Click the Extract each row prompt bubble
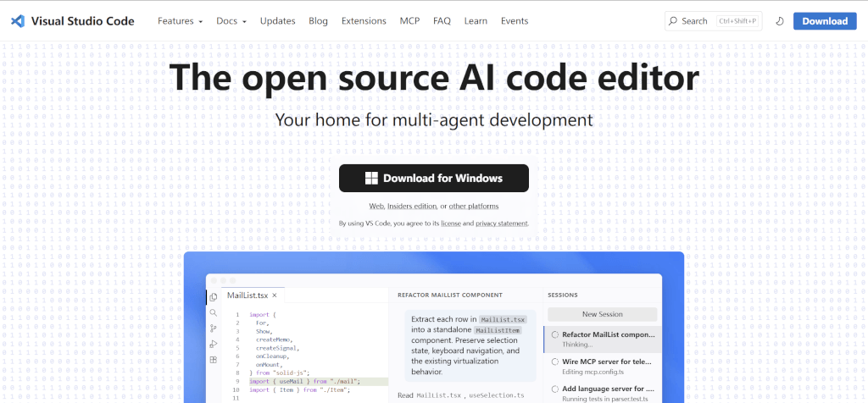Screen dimensions: 868x403 tap(470, 345)
